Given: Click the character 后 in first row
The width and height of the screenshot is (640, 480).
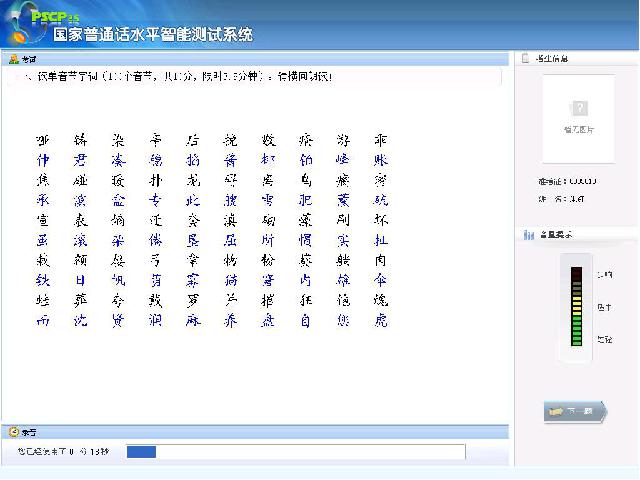Looking at the screenshot, I should 192,140.
